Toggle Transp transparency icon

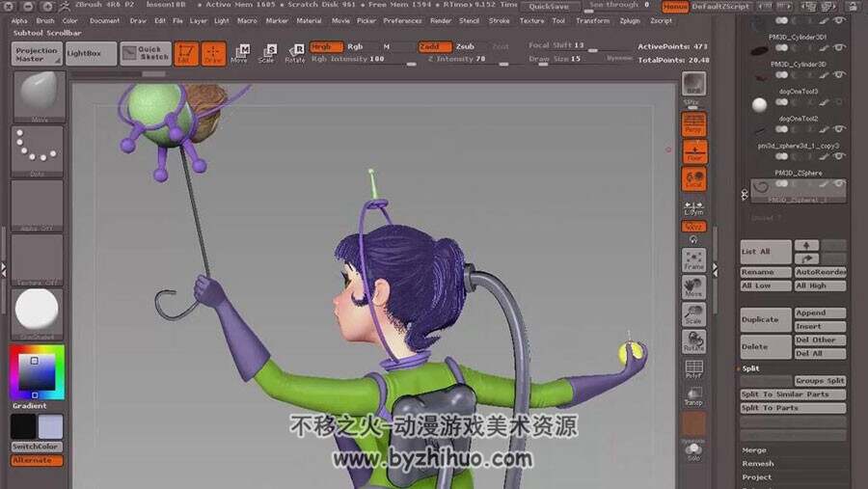pos(693,396)
